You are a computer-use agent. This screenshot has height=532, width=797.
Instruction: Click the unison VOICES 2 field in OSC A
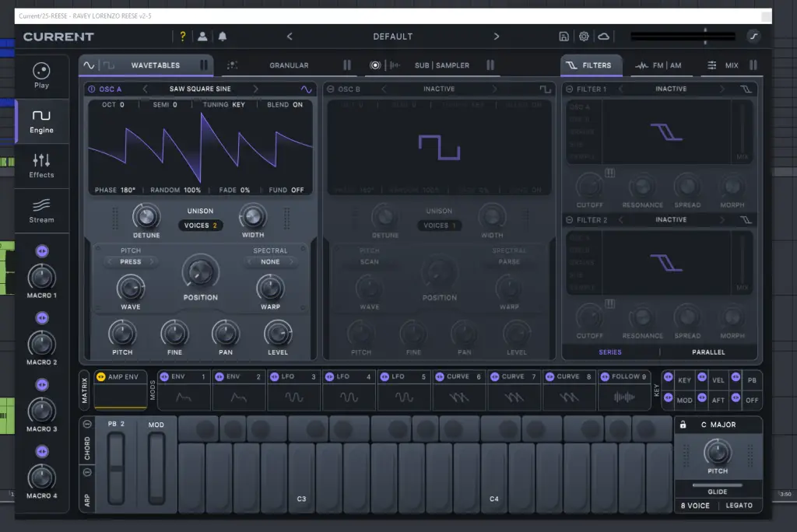tap(200, 226)
